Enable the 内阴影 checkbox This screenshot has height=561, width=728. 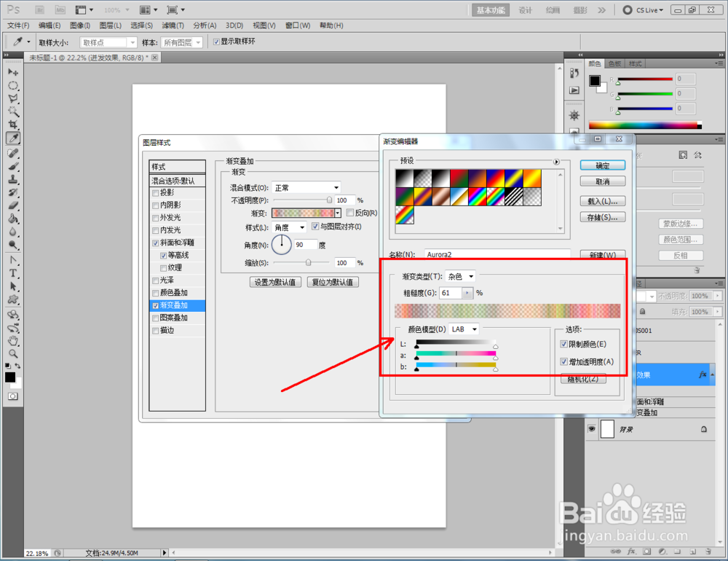click(156, 205)
